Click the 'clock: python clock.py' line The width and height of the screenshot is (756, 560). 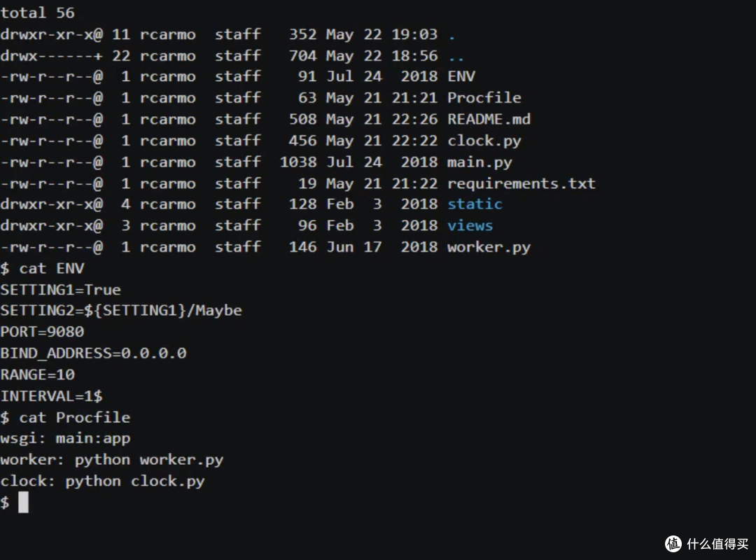click(102, 482)
